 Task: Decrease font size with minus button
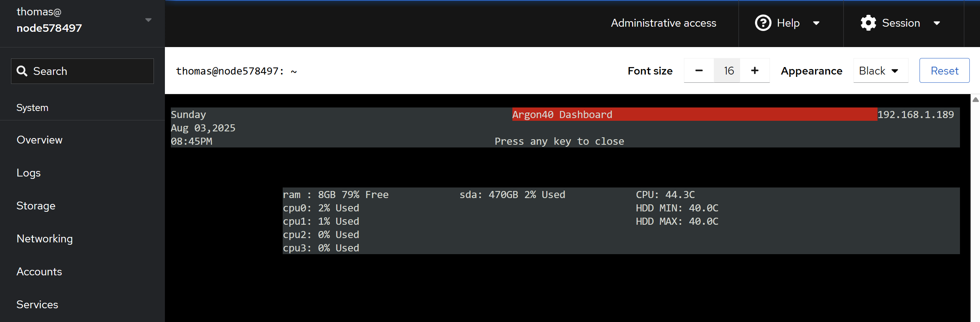click(x=699, y=71)
